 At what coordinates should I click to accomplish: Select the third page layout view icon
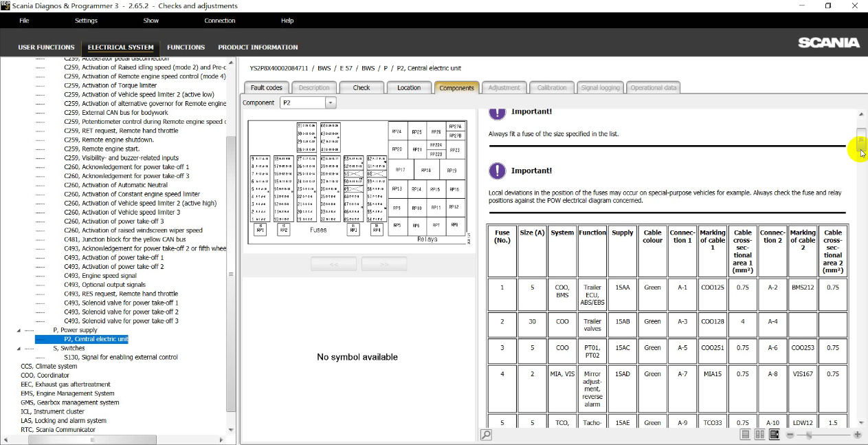tap(774, 435)
